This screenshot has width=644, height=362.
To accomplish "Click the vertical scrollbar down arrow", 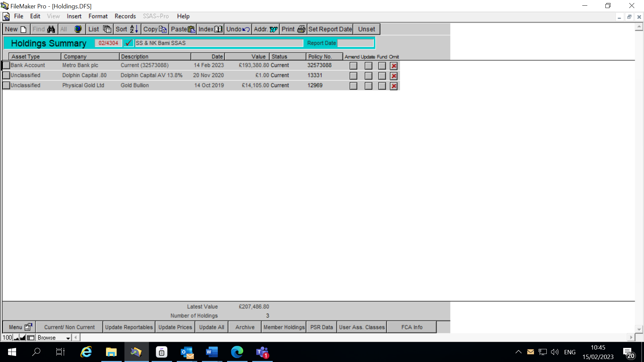I will [x=639, y=329].
